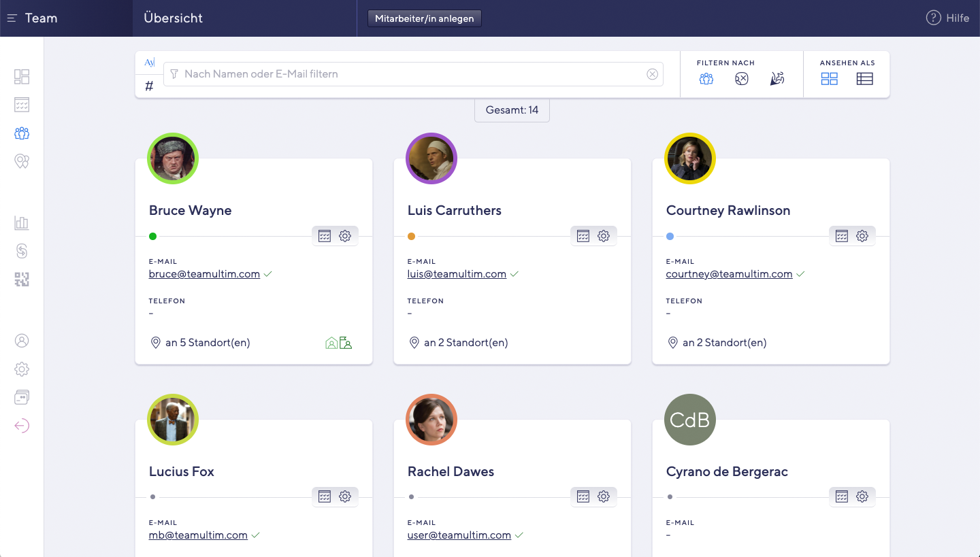Open Courtney Rawlinson's calendar icon
Image resolution: width=980 pixels, height=557 pixels.
tap(842, 236)
